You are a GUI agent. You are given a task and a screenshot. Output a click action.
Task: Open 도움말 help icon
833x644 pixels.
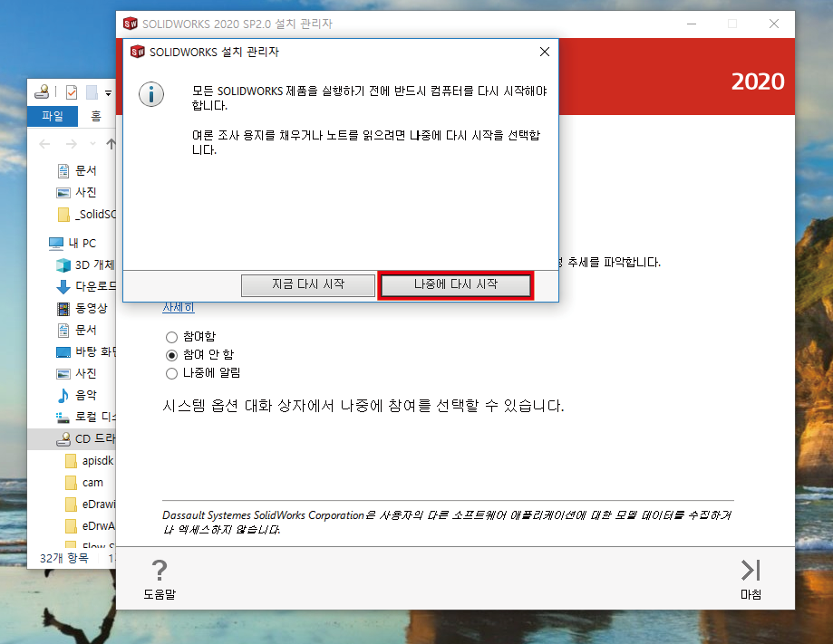pyautogui.click(x=160, y=579)
